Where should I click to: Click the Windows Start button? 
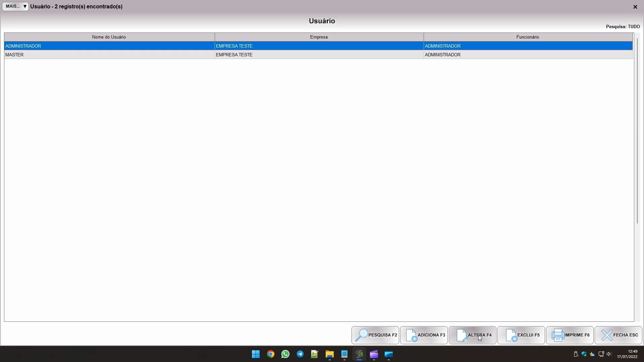[x=256, y=354]
